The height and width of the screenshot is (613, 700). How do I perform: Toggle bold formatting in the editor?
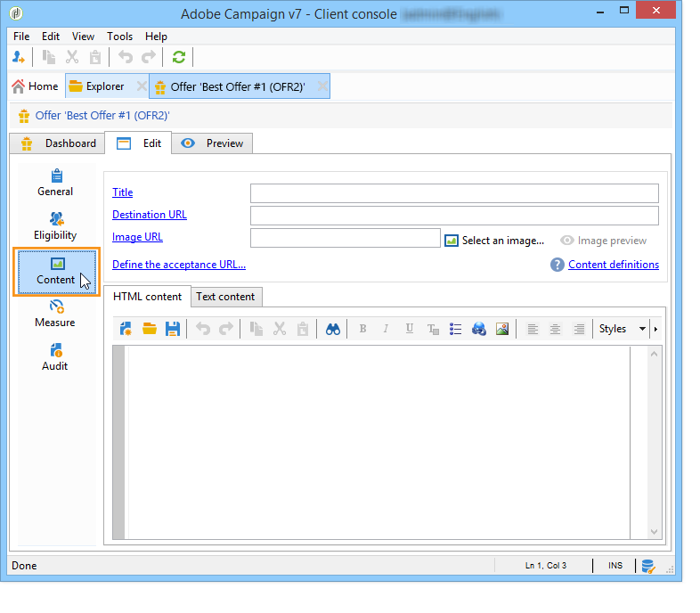pyautogui.click(x=363, y=329)
